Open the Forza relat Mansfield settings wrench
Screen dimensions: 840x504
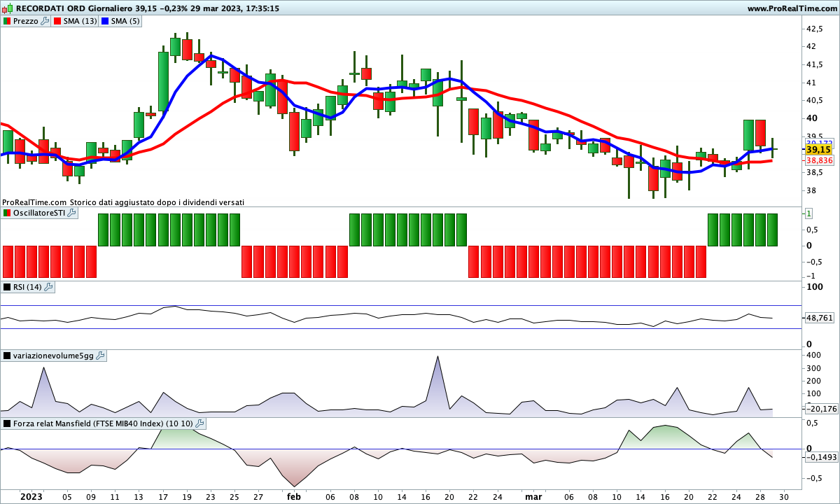click(x=199, y=423)
